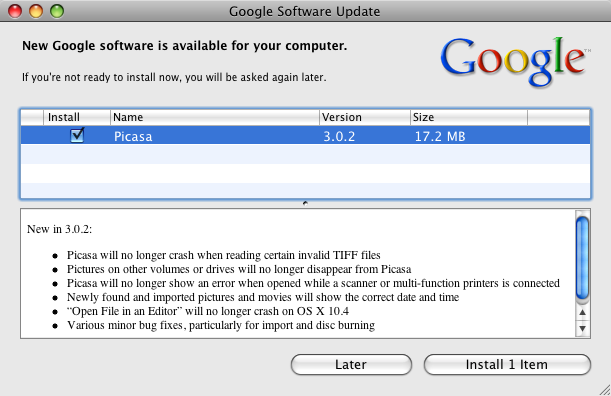Click the other volumes or drives bullet

(239, 269)
